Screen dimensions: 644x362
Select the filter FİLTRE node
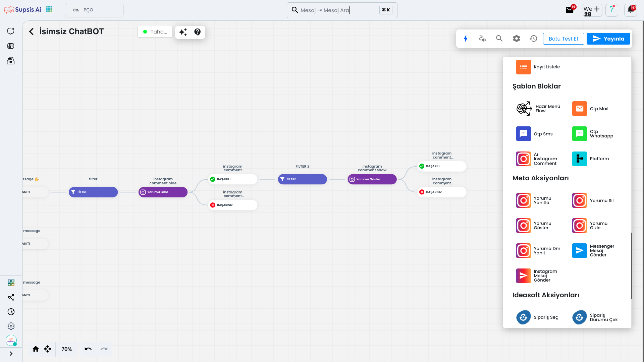[93, 192]
